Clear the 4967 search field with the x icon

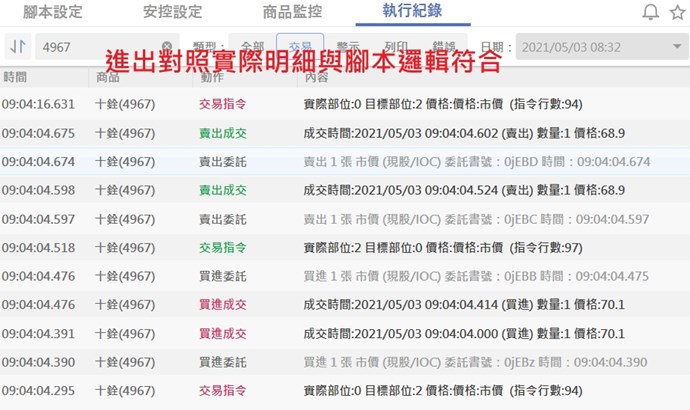(x=167, y=47)
